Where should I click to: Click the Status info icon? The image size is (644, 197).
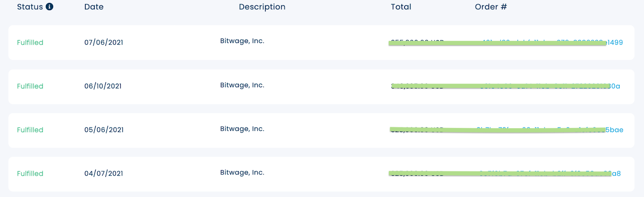[x=50, y=6]
